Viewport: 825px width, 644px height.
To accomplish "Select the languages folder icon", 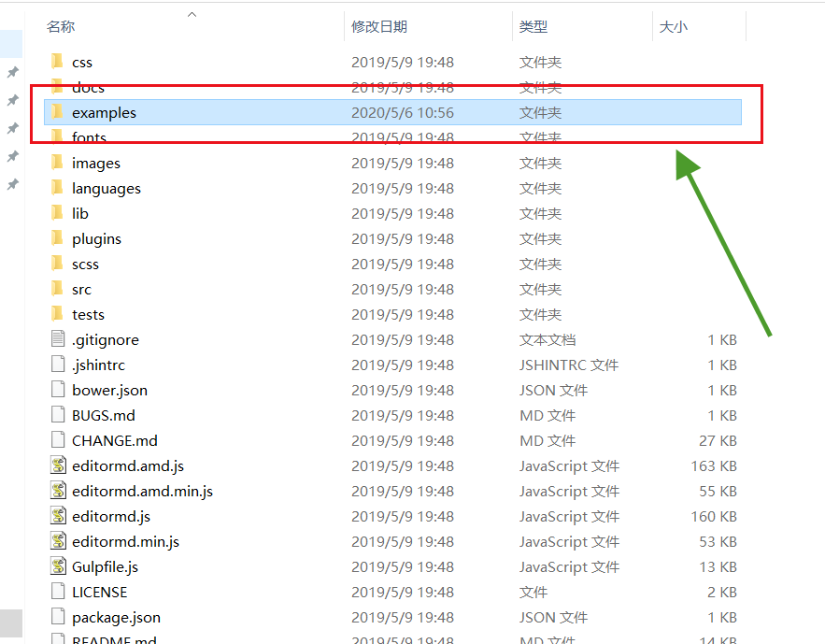I will pos(57,188).
